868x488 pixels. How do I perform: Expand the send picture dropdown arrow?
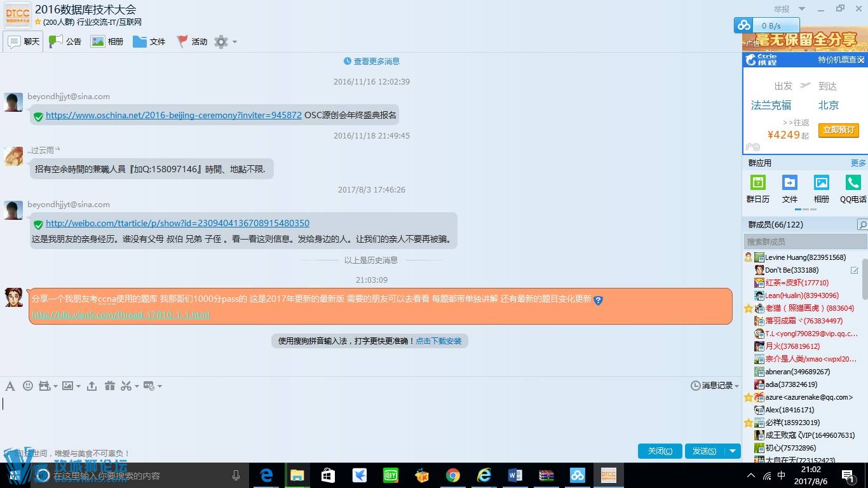click(x=78, y=386)
